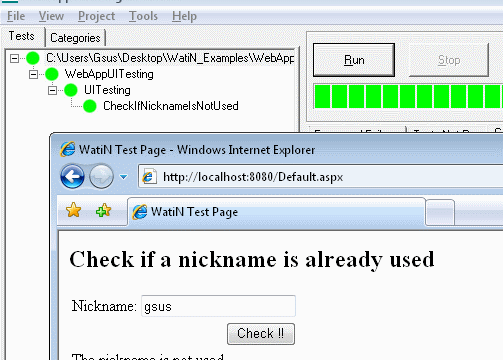
Task: Open the View menu
Action: coord(51,16)
